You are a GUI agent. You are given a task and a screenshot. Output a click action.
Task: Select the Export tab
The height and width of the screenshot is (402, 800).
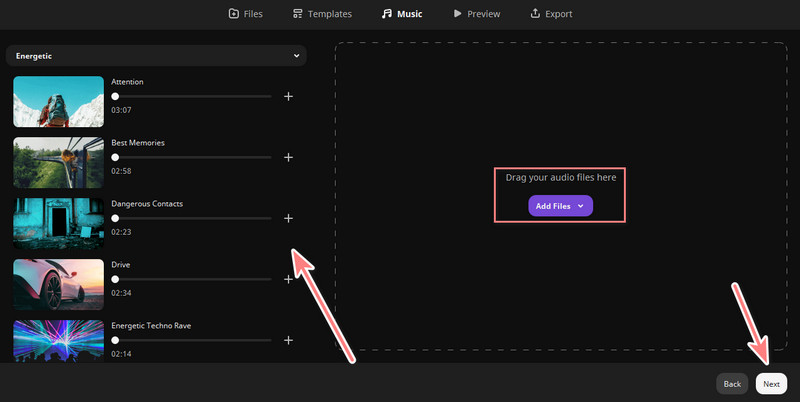[551, 14]
